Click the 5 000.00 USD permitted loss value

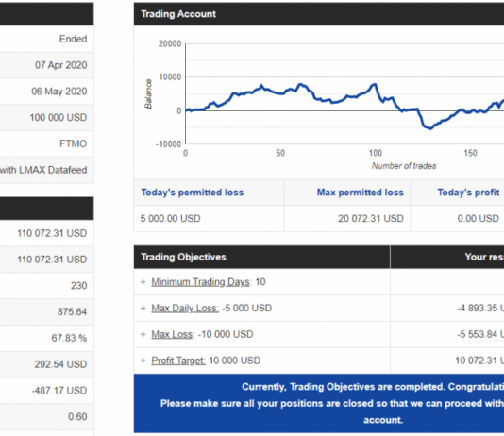tap(170, 219)
